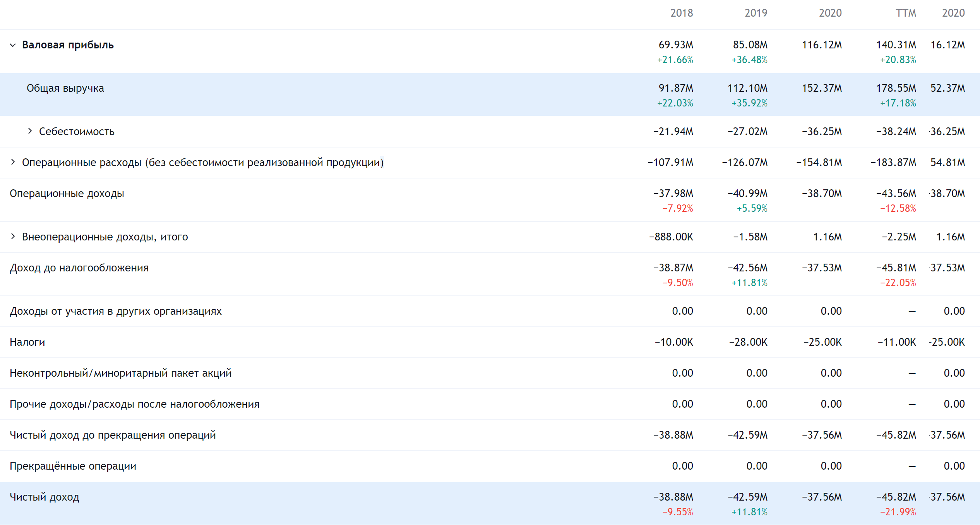Click the +35.92% revenue growth figure

click(749, 103)
